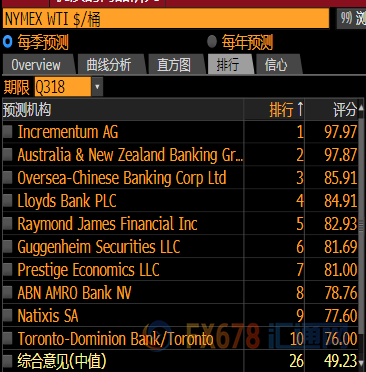The image size is (366, 372).
Task: Open the Q318 period dropdown arrow
Action: coord(97,87)
